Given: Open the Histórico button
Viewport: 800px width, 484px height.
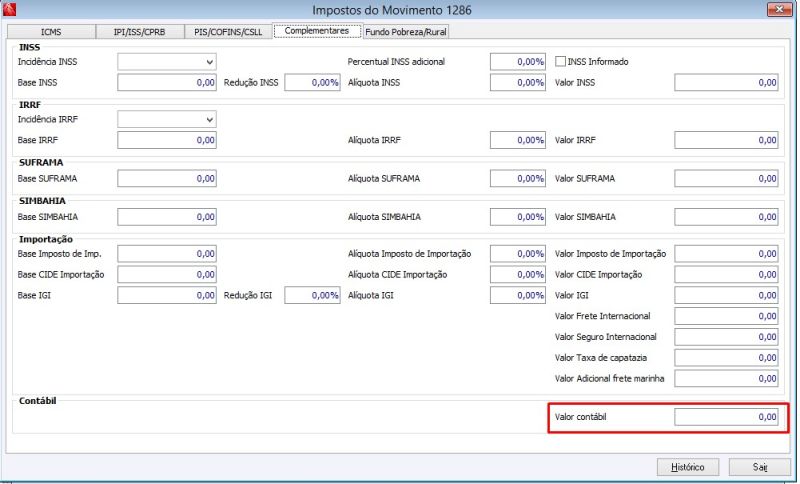Looking at the screenshot, I should 688,467.
